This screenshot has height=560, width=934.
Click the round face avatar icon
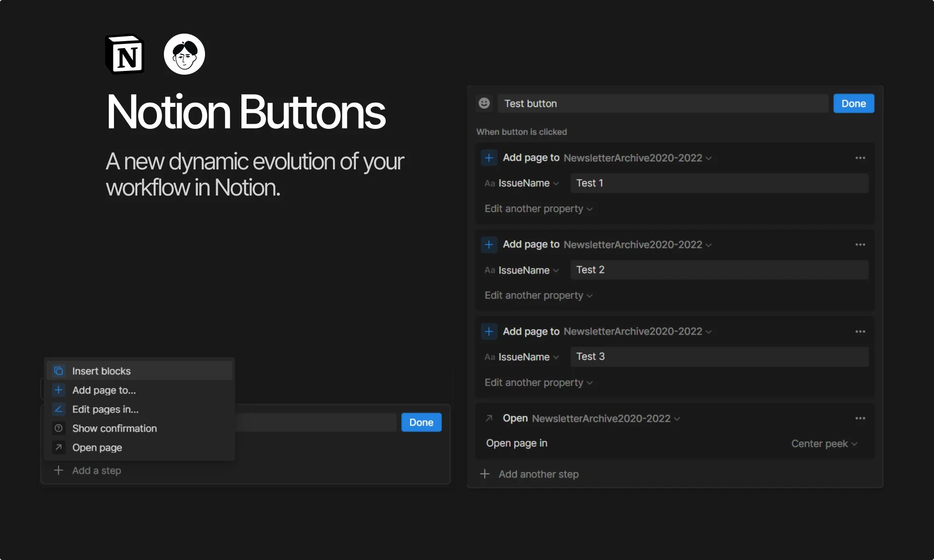point(184,54)
